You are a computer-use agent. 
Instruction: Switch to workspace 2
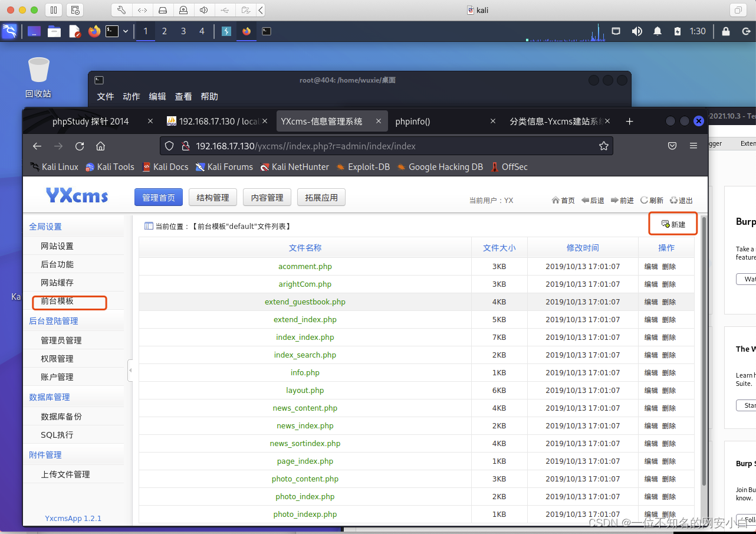coord(164,31)
